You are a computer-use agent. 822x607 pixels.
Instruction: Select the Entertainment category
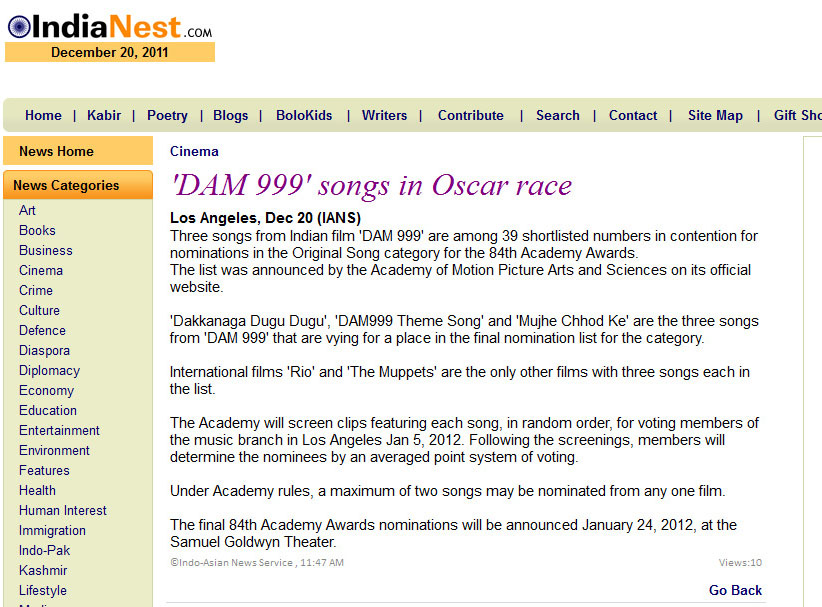click(x=59, y=430)
